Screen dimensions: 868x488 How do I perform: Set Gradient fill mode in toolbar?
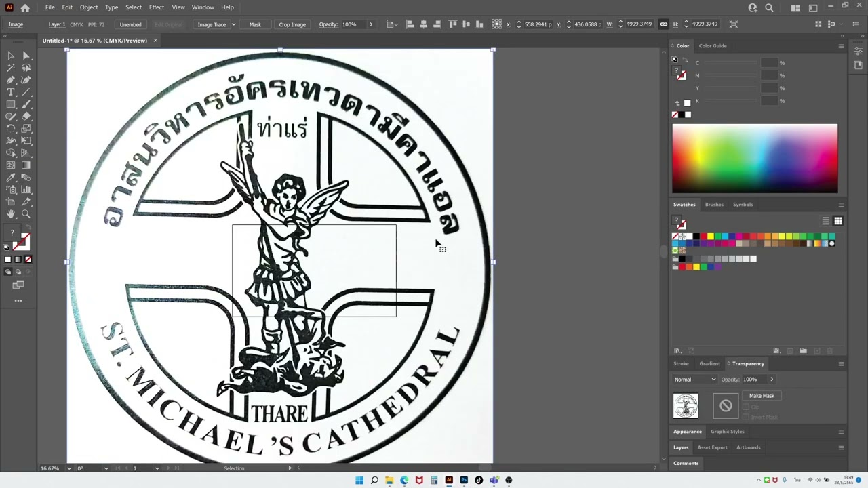point(18,260)
